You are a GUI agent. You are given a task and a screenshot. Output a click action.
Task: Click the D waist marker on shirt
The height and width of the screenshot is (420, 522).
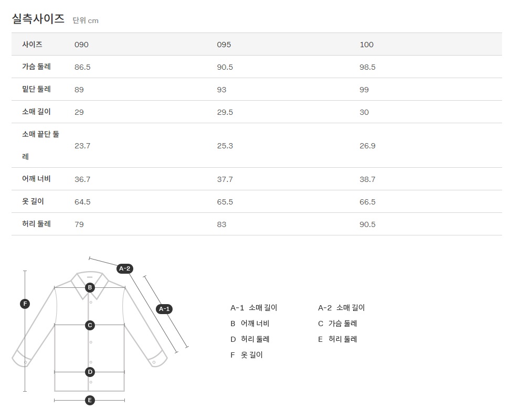pos(90,372)
